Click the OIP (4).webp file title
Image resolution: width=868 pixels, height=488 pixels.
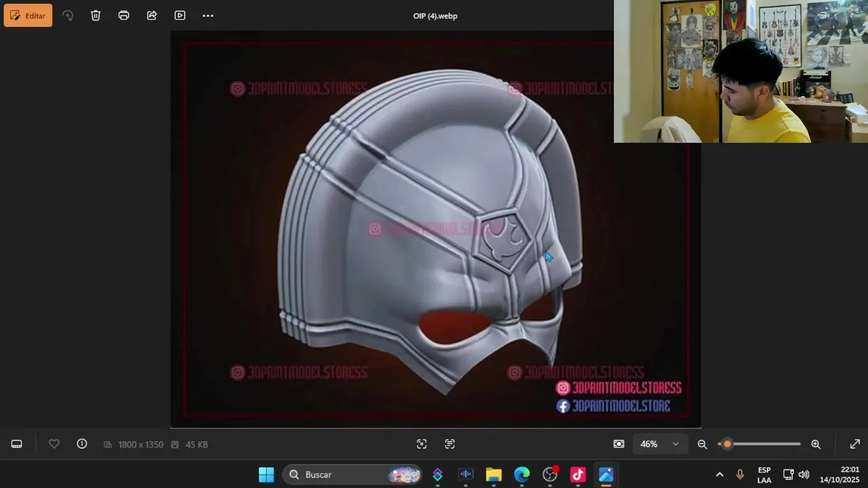tap(435, 16)
